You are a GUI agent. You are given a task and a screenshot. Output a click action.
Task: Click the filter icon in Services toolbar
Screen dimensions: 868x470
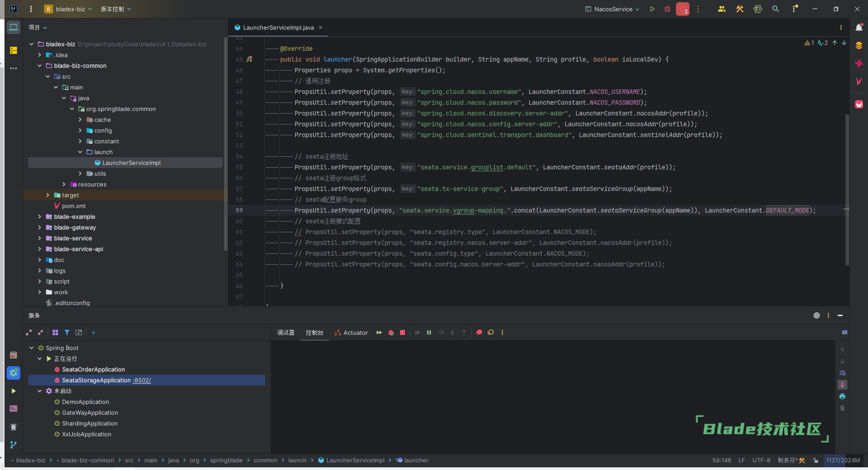click(x=67, y=333)
